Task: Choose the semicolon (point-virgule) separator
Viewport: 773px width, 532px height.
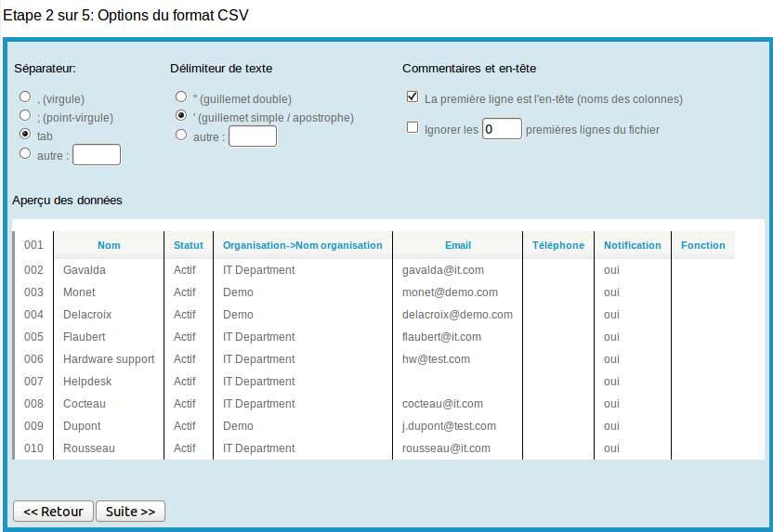Action: click(25, 115)
